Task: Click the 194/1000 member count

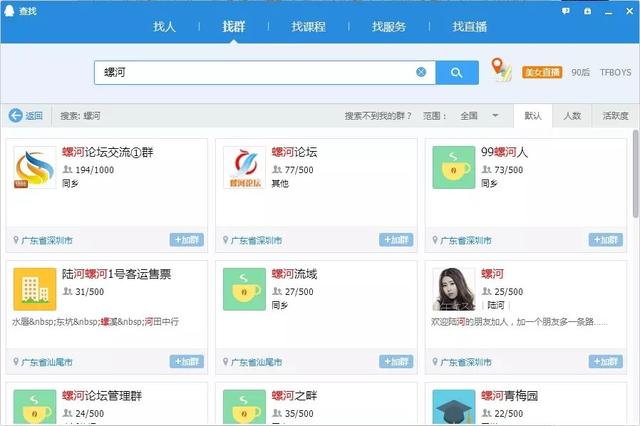Action: pyautogui.click(x=95, y=170)
